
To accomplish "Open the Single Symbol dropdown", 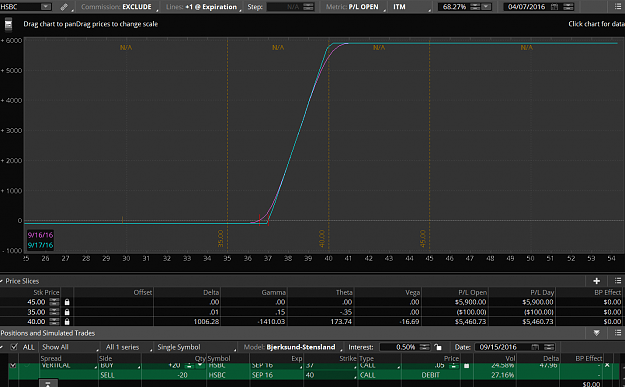I will point(195,347).
